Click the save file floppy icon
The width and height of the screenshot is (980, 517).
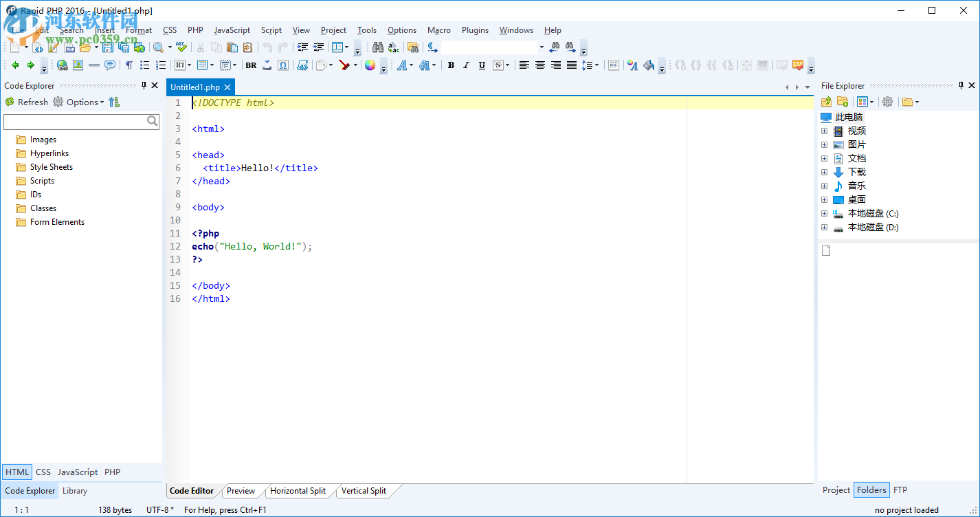[108, 47]
